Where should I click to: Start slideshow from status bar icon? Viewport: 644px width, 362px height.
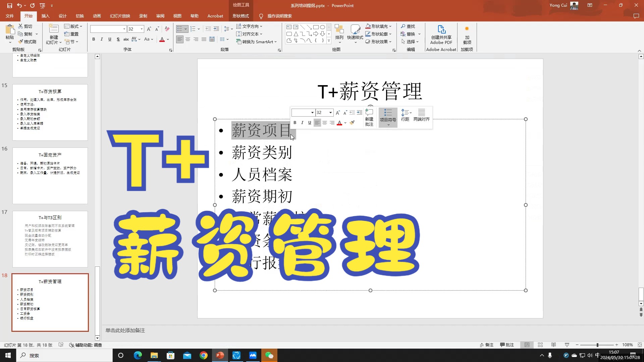click(567, 345)
